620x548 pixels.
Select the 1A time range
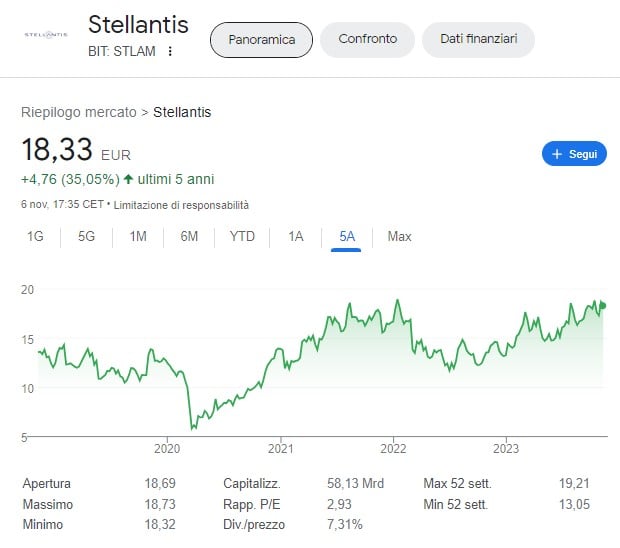point(295,237)
